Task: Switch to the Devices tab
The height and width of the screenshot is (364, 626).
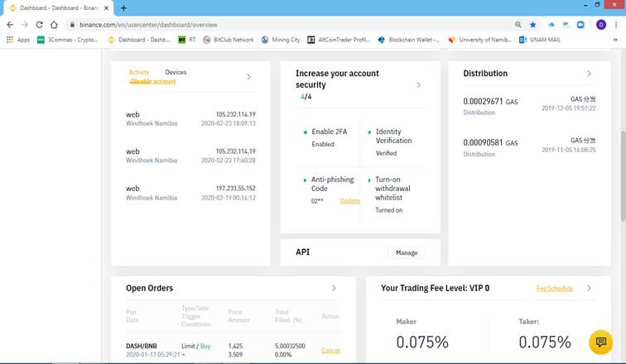Action: pyautogui.click(x=176, y=72)
